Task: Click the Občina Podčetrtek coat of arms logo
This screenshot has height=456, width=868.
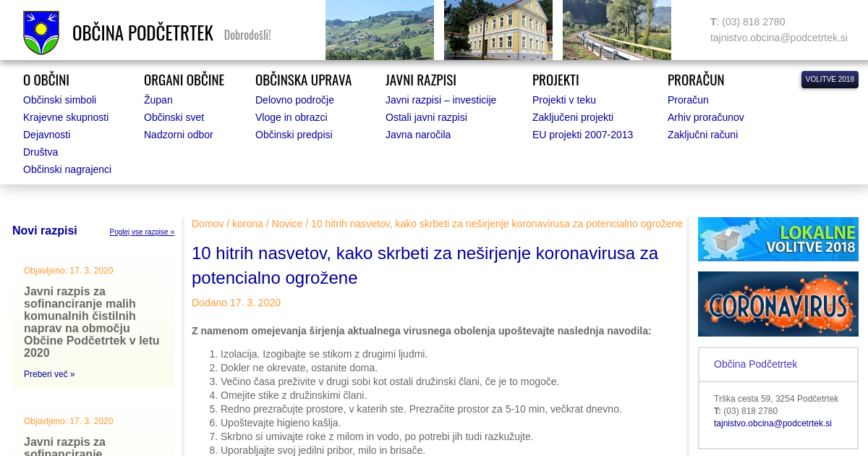Action: click(41, 33)
